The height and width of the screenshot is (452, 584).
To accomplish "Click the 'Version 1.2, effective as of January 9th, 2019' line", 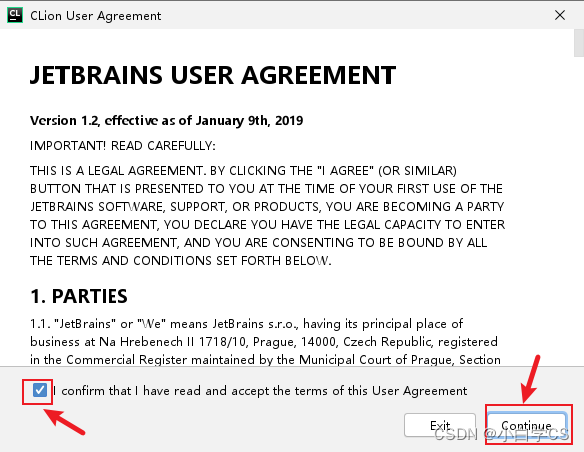I will [x=166, y=121].
